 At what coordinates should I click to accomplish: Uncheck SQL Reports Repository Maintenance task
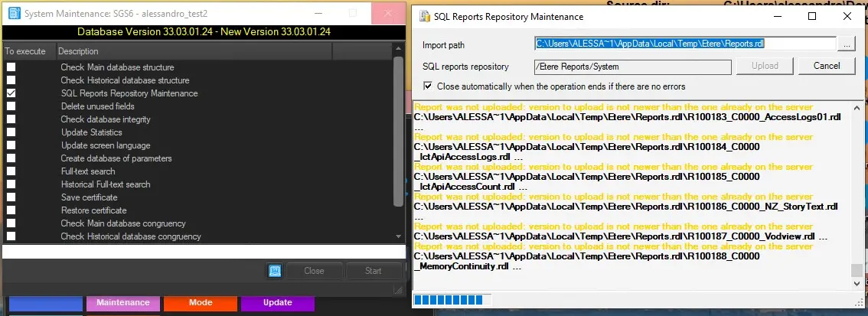(x=11, y=93)
